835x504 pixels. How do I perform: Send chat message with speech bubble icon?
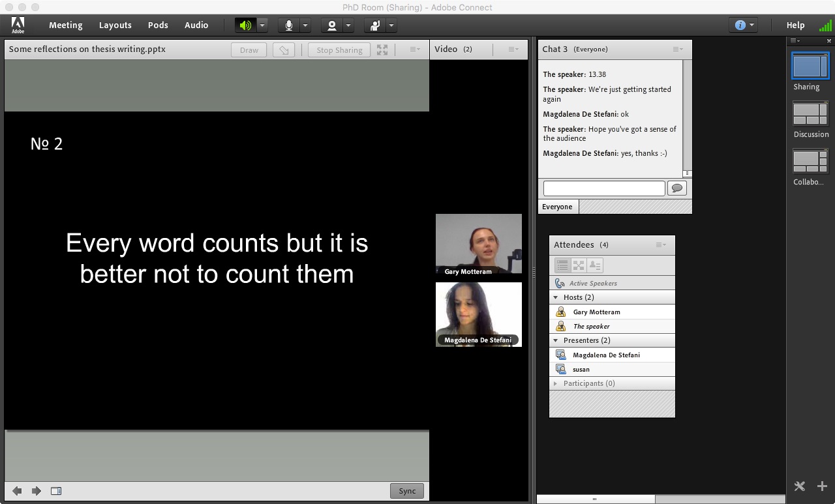[x=677, y=188]
